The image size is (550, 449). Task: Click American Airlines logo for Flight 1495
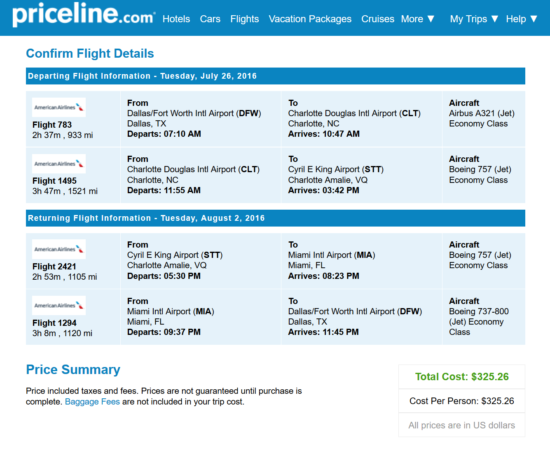pos(59,164)
